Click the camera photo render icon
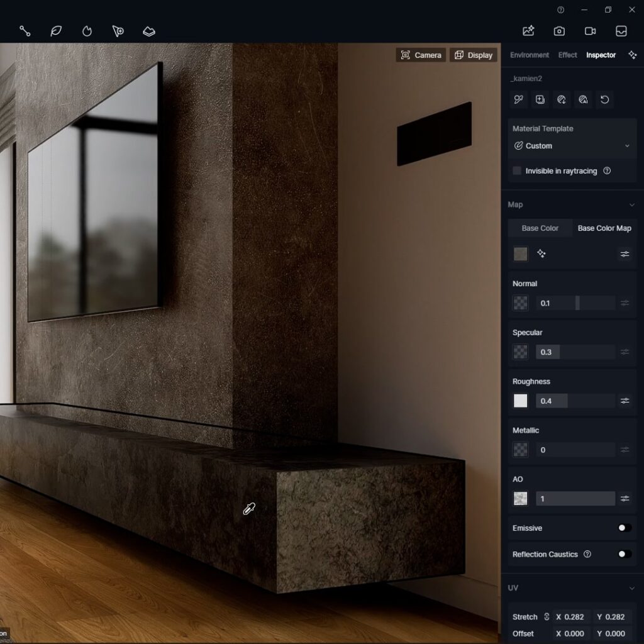The width and height of the screenshot is (644, 644). click(x=559, y=31)
